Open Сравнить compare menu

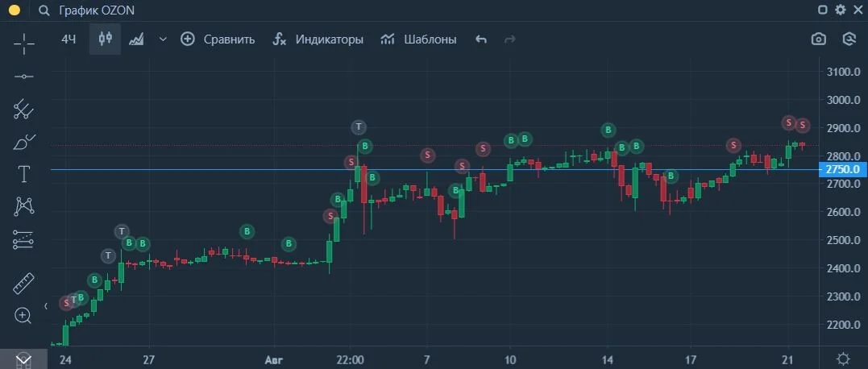(218, 39)
